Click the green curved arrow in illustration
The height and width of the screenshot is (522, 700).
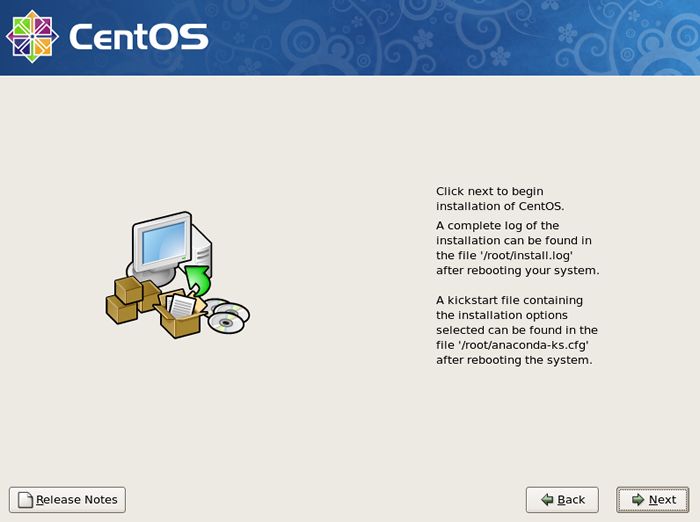[198, 280]
